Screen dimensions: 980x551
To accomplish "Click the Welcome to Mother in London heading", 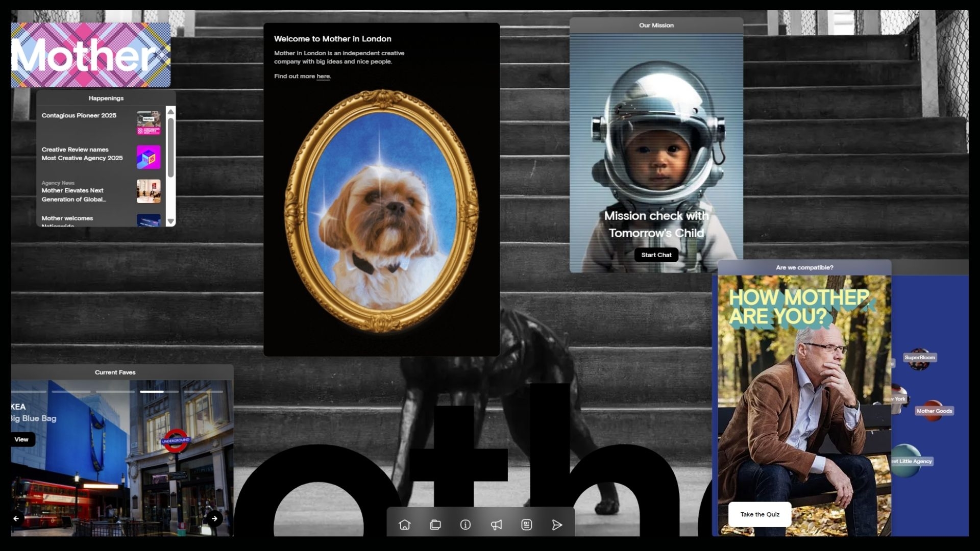I will (333, 39).
